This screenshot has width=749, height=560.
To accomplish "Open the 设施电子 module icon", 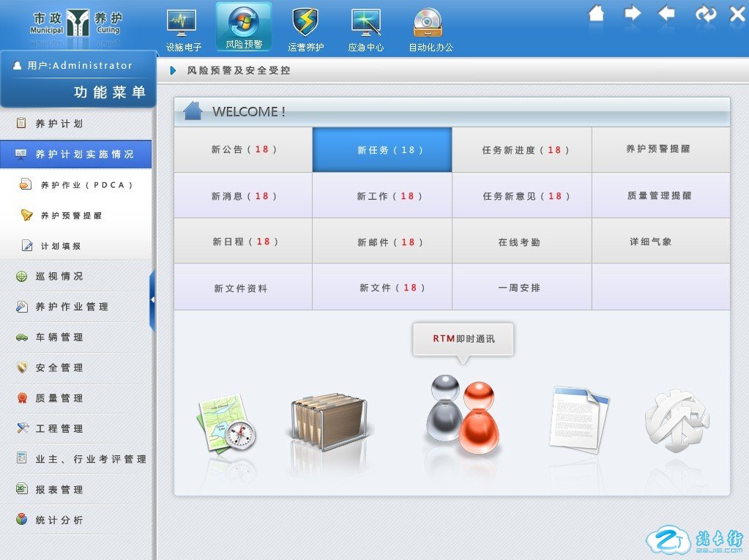I will pos(182,24).
